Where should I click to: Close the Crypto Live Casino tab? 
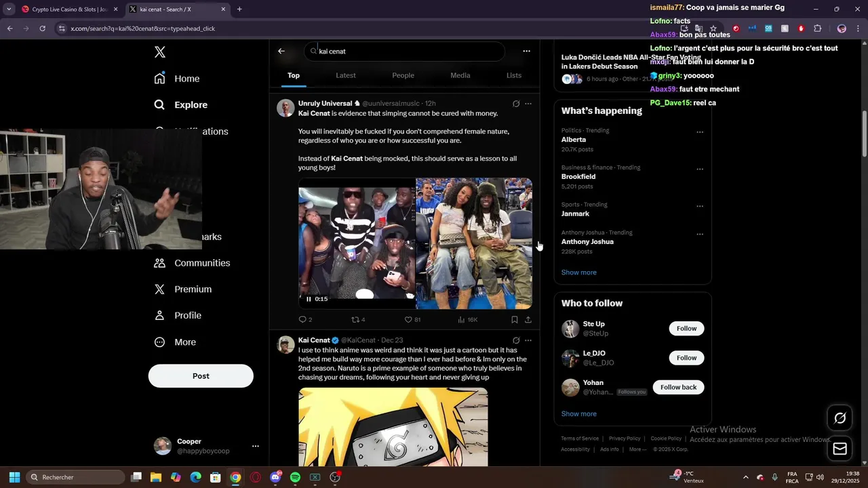[x=115, y=9]
